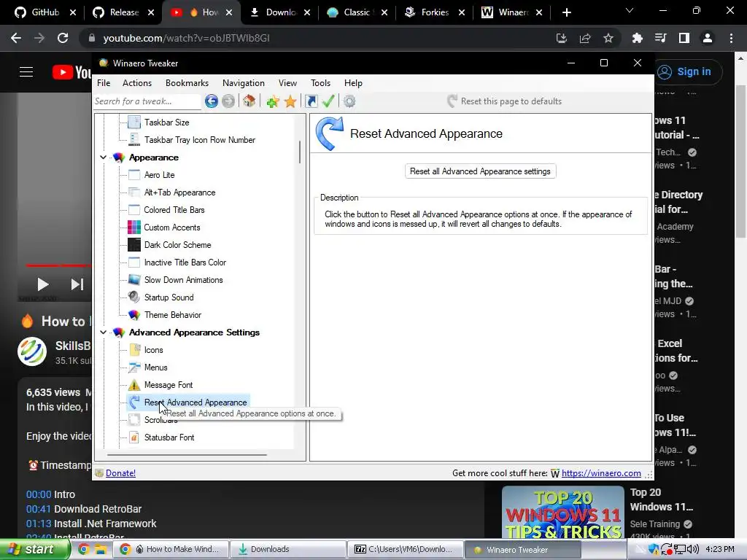
Task: Click the Back navigation arrow in Winaero toolbar
Action: [212, 101]
